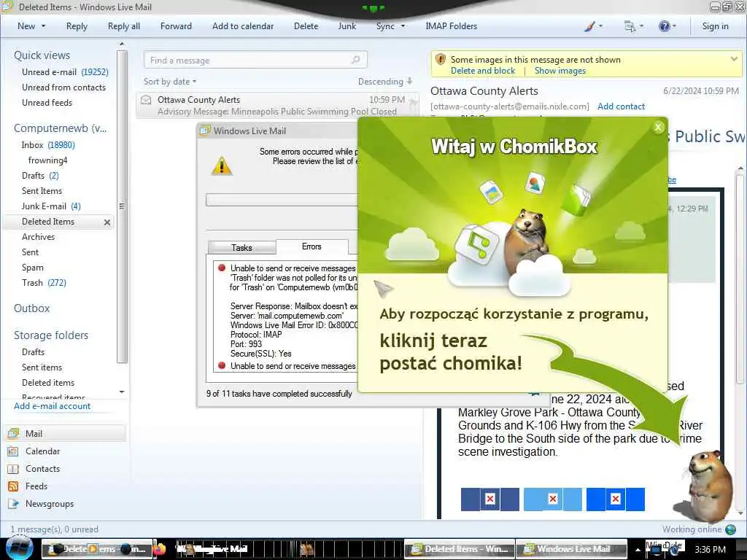
Task: Click the Firefox icon in the taskbar
Action: pos(160,549)
